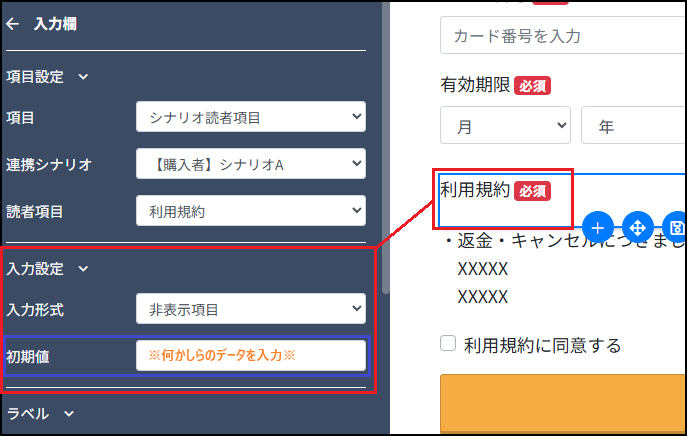Collapse the 入力設定 section
687x436 pixels.
pyautogui.click(x=83, y=268)
